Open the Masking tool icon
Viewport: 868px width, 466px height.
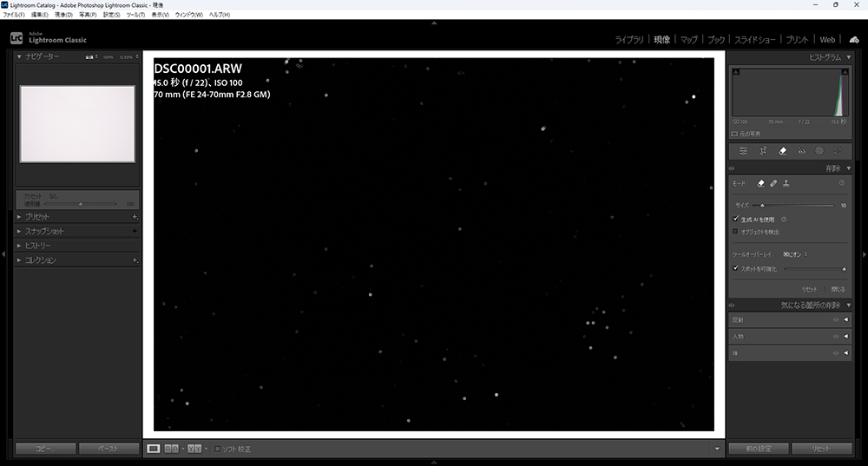pos(819,151)
